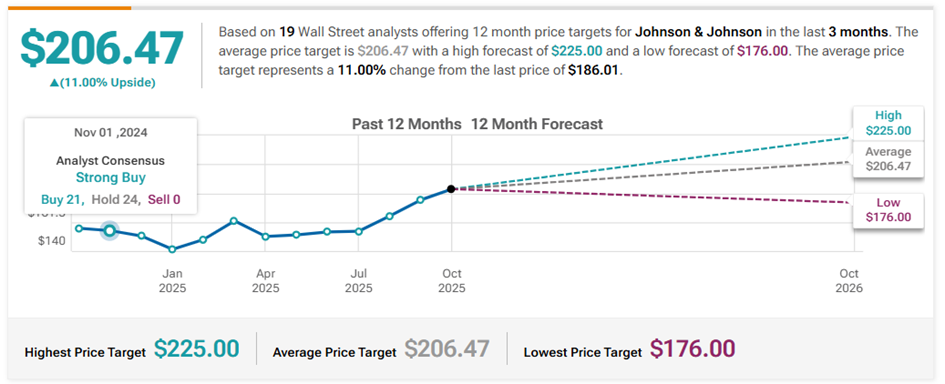
Task: Select the Past 12 Months heading
Action: [x=407, y=124]
